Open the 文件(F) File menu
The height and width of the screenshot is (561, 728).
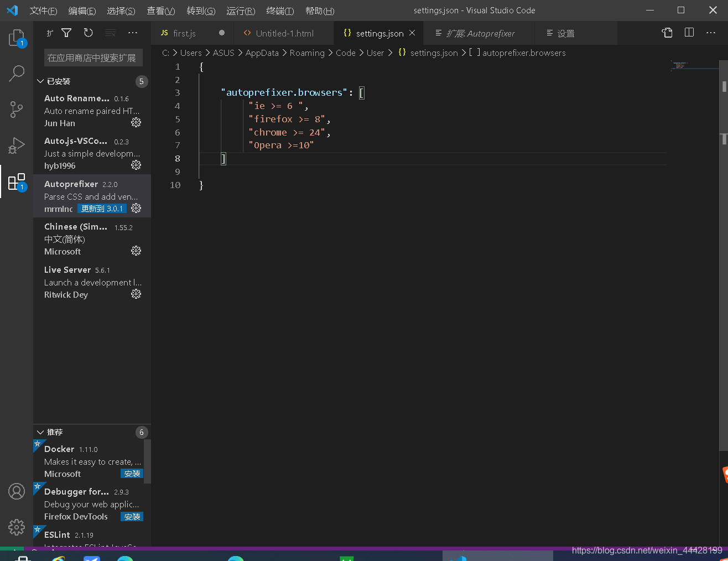(43, 11)
